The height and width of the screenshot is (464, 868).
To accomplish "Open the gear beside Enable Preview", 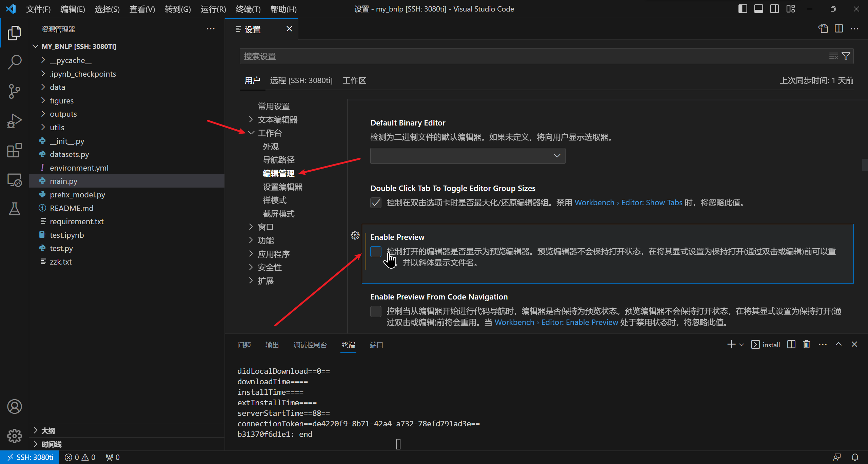I will click(x=355, y=235).
